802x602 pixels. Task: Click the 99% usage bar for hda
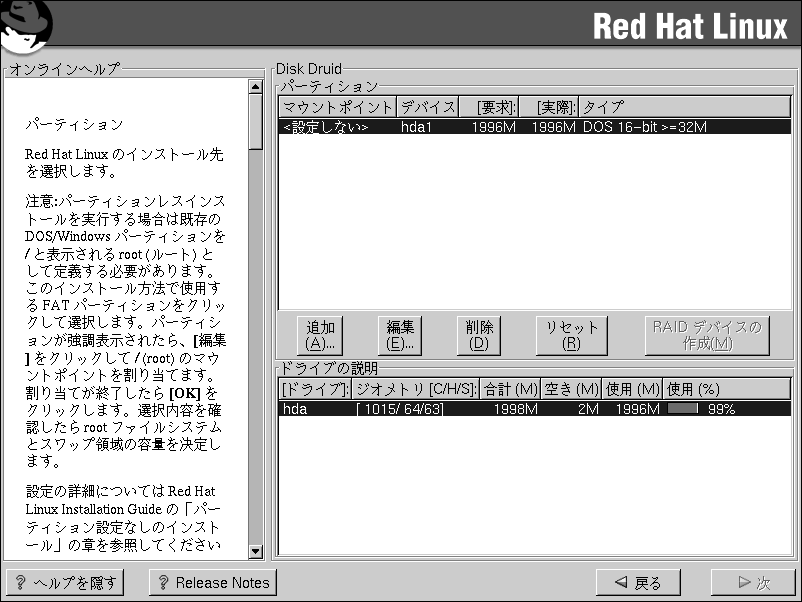(x=684, y=409)
